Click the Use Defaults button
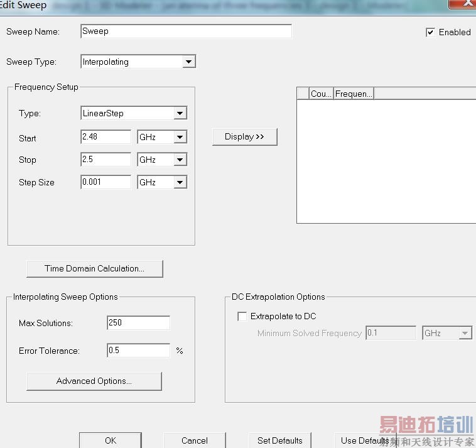Image resolution: width=476 pixels, height=448 pixels. [x=365, y=440]
